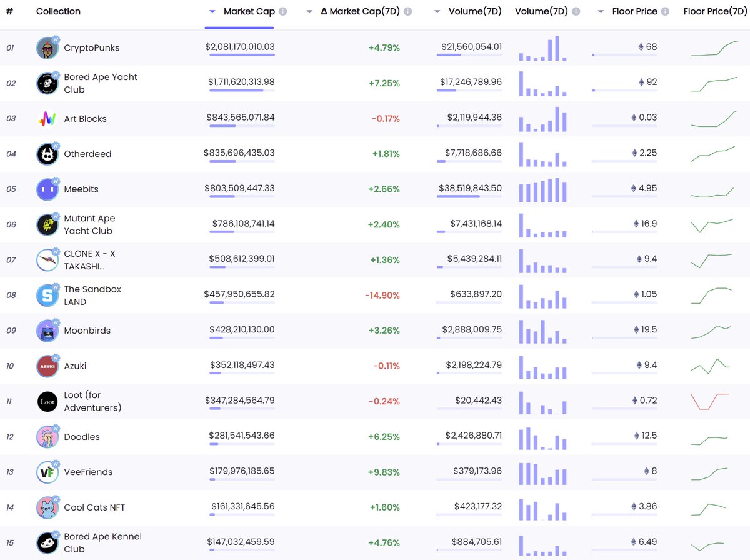Click Bored Ape Yacht Club market cap bar
Screen dimensions: 750x560
(x=242, y=90)
